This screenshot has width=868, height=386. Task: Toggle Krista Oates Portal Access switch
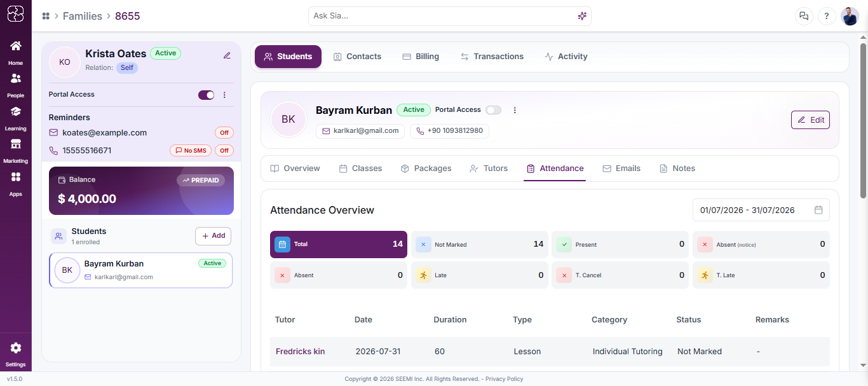[x=207, y=95]
